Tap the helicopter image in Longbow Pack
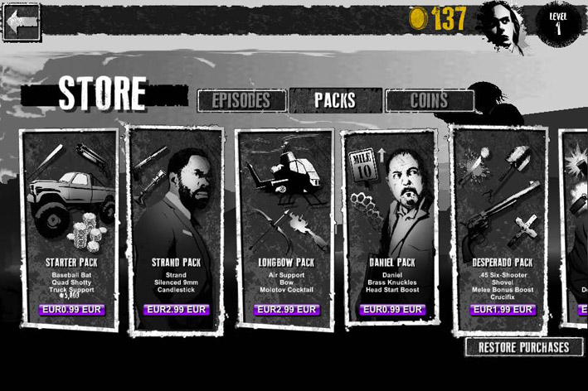 284,176
